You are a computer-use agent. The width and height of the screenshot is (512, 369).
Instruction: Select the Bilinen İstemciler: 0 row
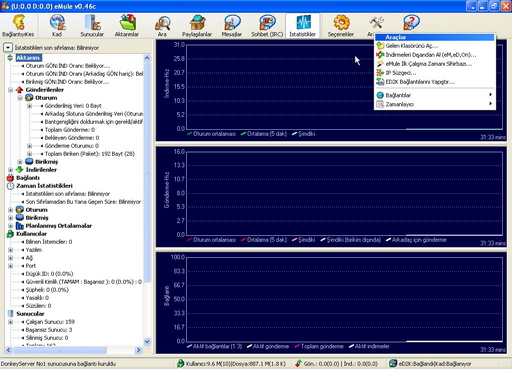(x=49, y=242)
